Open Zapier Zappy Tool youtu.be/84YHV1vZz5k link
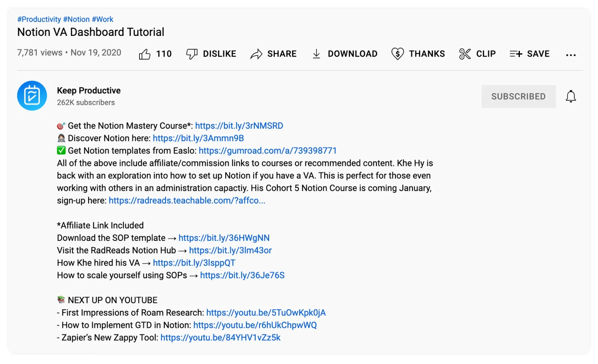The height and width of the screenshot is (364, 598). tap(220, 338)
